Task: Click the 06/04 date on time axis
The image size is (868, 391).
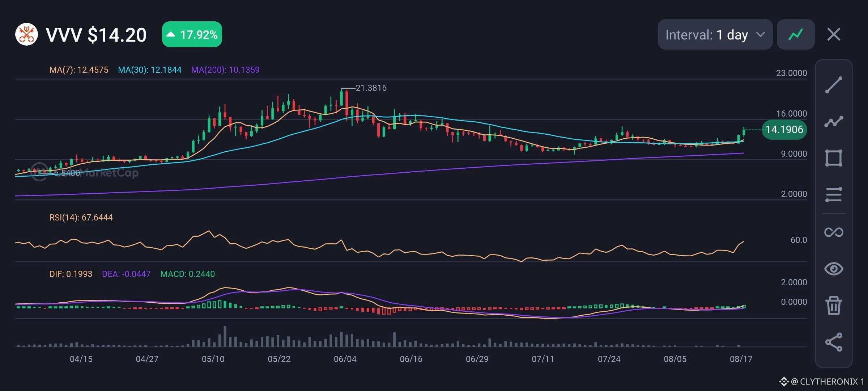Action: (345, 359)
